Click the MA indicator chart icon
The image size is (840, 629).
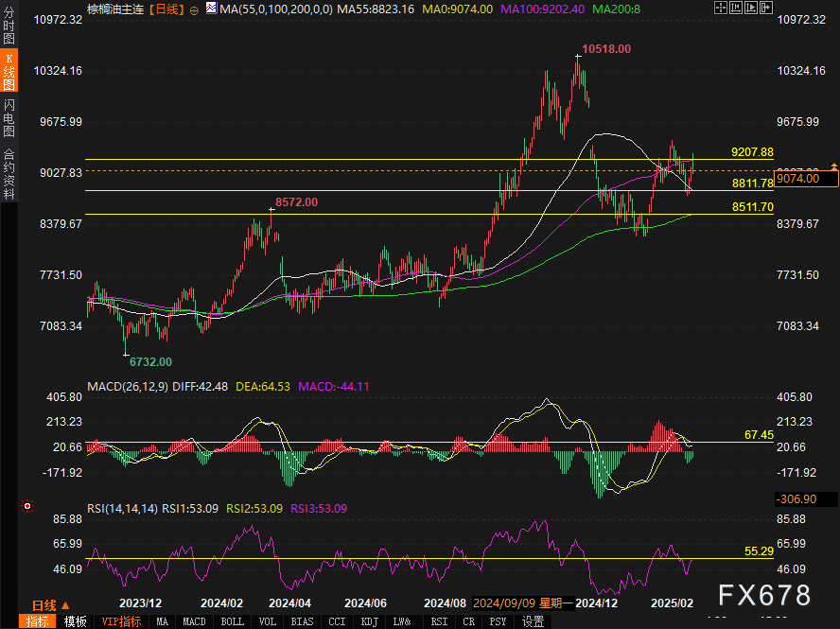point(210,9)
